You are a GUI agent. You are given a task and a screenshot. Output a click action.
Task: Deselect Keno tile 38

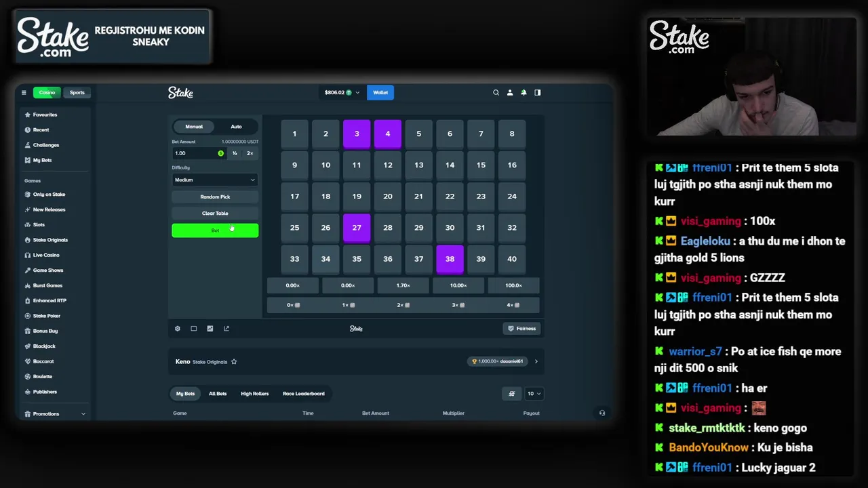pos(450,259)
